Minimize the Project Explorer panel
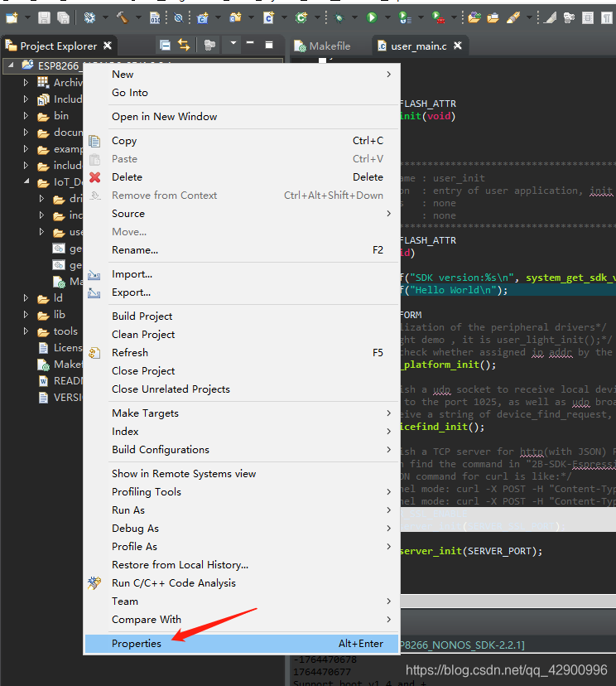Screen dimensions: 616x686 pos(250,43)
